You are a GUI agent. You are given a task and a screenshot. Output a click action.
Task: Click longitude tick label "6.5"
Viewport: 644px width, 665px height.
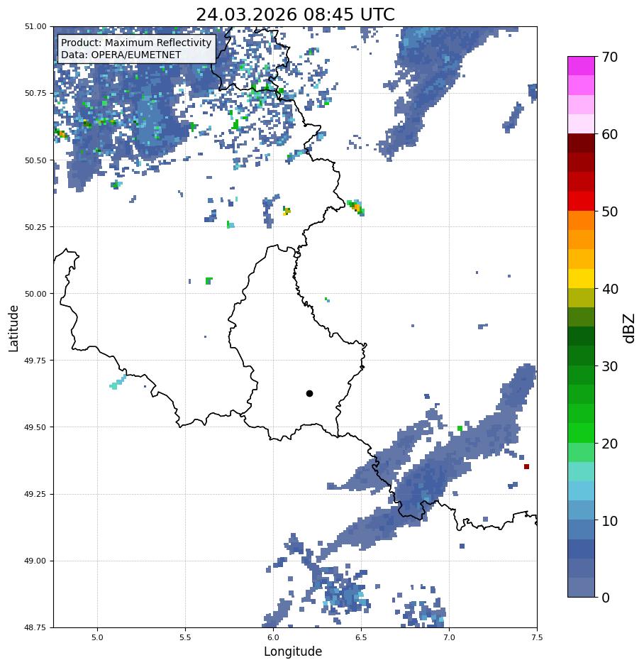(x=361, y=637)
